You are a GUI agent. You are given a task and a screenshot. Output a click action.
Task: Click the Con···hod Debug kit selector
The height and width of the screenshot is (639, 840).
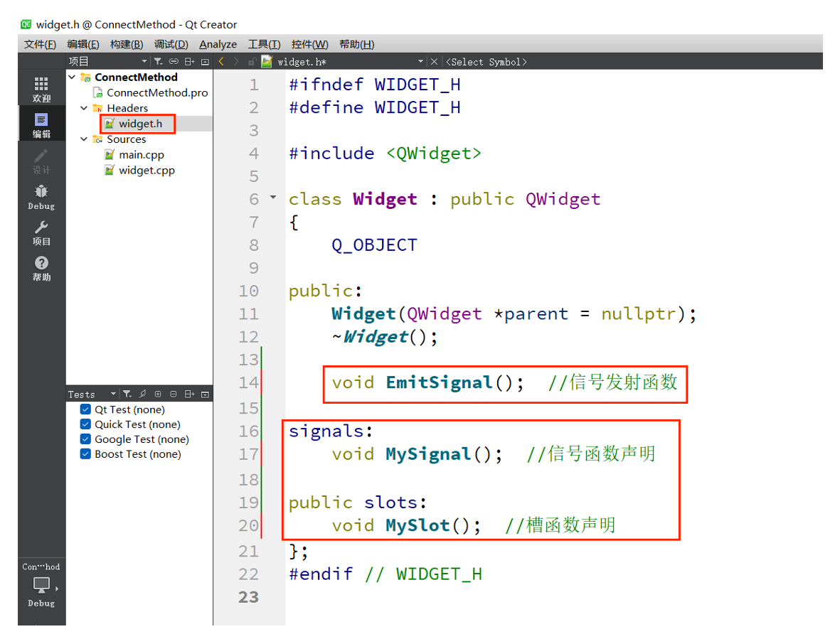tap(41, 585)
